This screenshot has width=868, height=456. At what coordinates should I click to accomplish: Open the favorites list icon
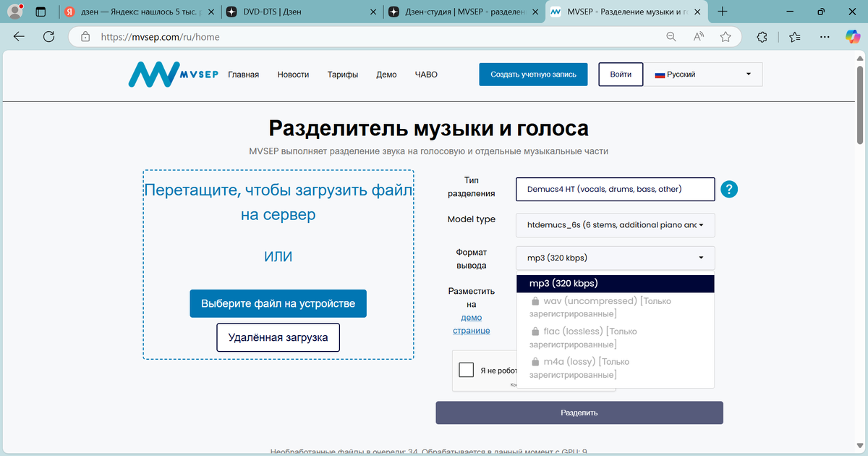click(x=795, y=36)
